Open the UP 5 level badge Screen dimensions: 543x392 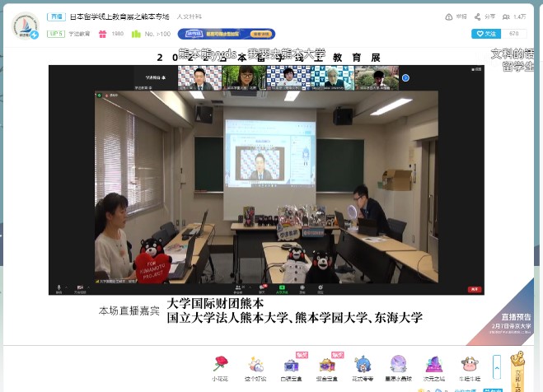click(56, 34)
